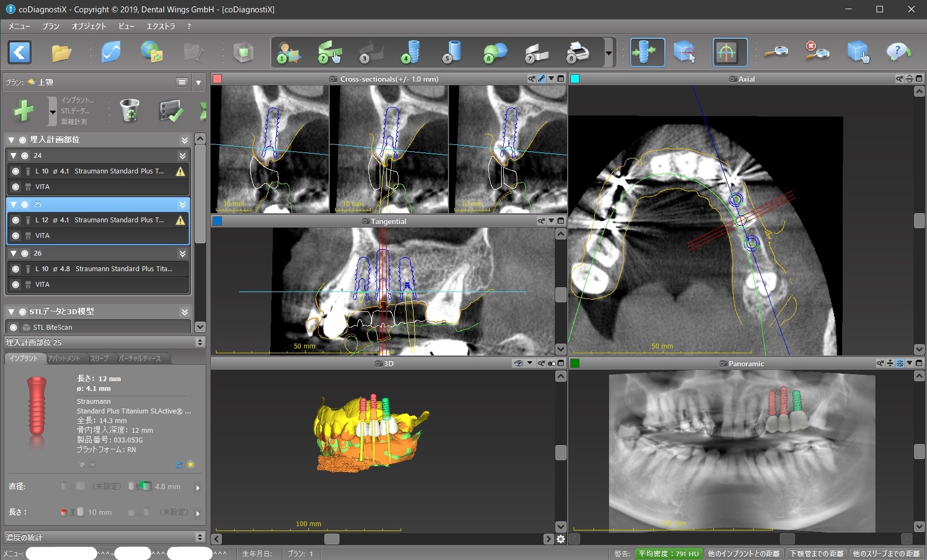Collapse the 埋入計画部位 tree group triangle
This screenshot has width=927, height=560.
(x=11, y=140)
